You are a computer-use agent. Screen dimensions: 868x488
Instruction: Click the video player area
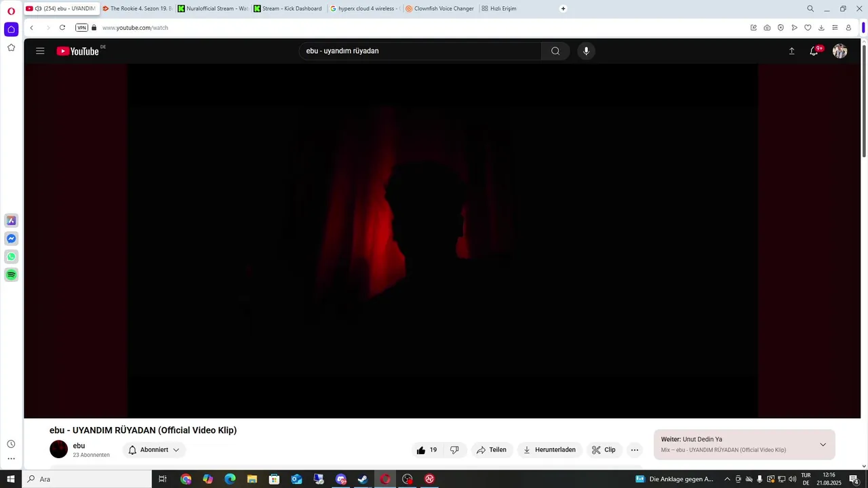(442, 241)
